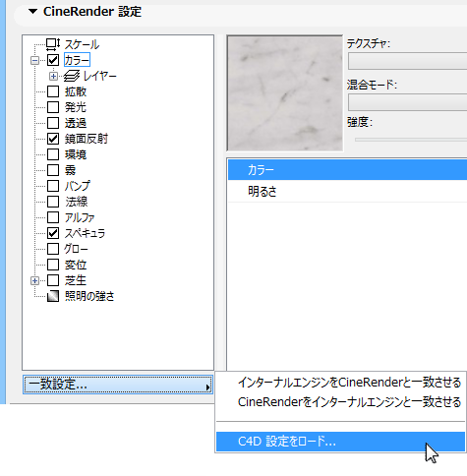
Task: Collapse the CineRender 設定 panel triangle
Action: pyautogui.click(x=32, y=12)
